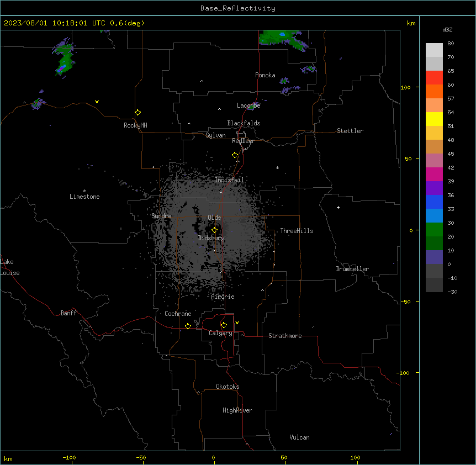Select the Drumheller label
The image size is (476, 465).
[x=352, y=269]
